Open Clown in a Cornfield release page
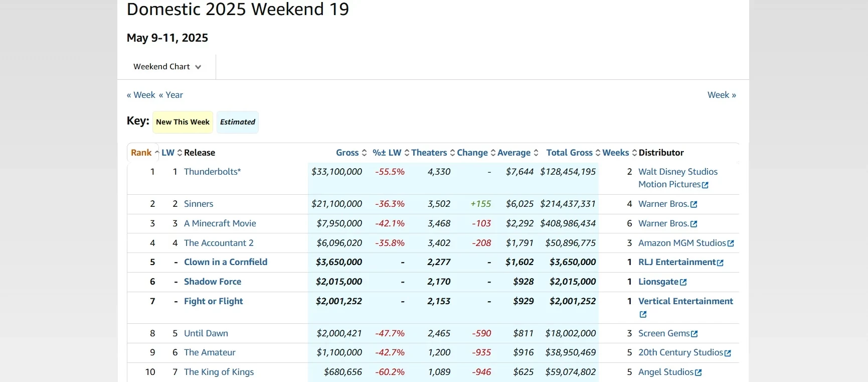This screenshot has height=382, width=868. pos(225,262)
